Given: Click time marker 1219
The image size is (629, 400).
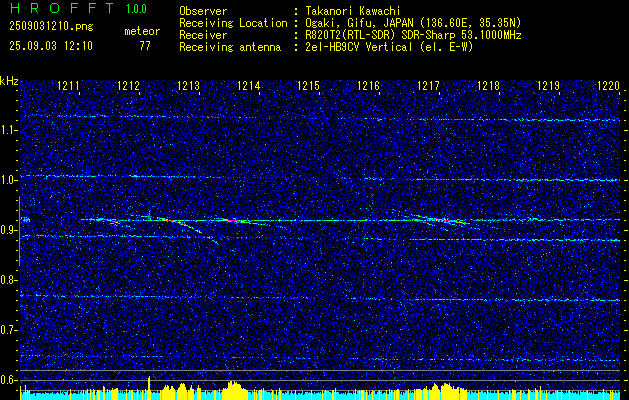Looking at the screenshot, I should click(x=548, y=85).
